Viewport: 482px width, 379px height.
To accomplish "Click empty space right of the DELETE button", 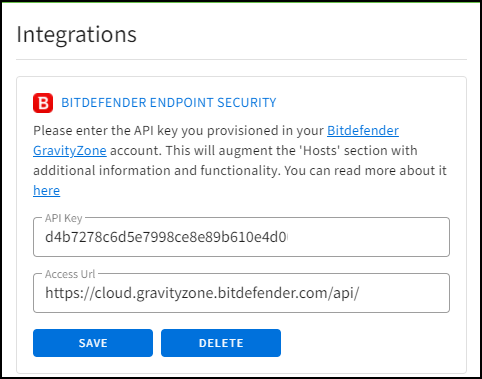I will tap(367, 343).
